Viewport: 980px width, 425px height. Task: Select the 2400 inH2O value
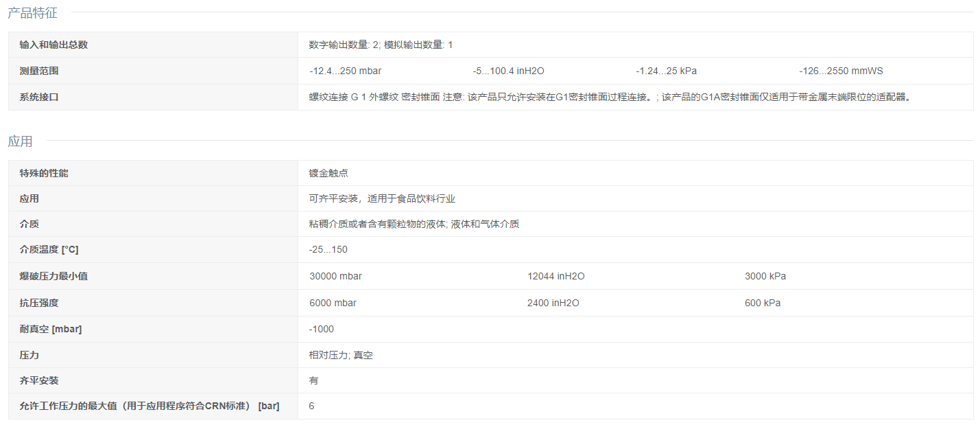pyautogui.click(x=553, y=303)
